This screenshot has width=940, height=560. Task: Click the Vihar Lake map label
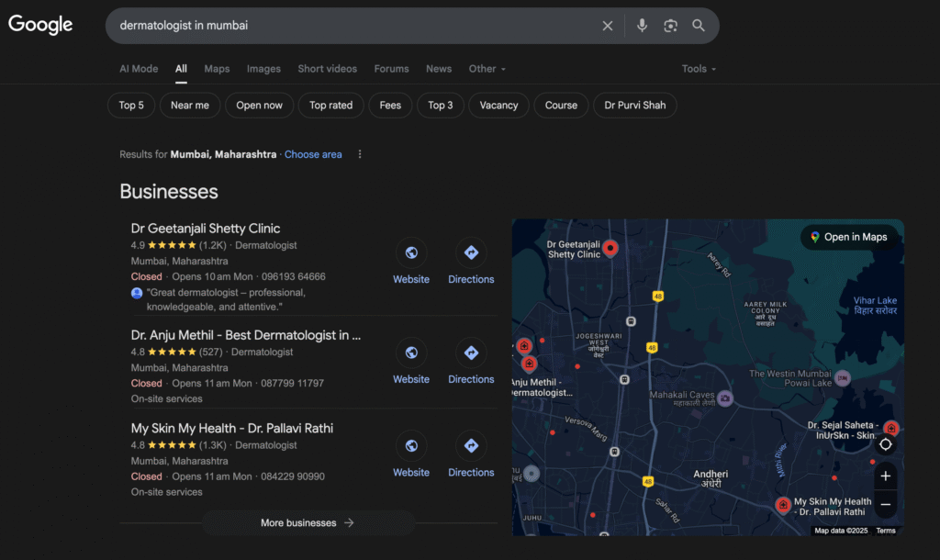coord(875,305)
